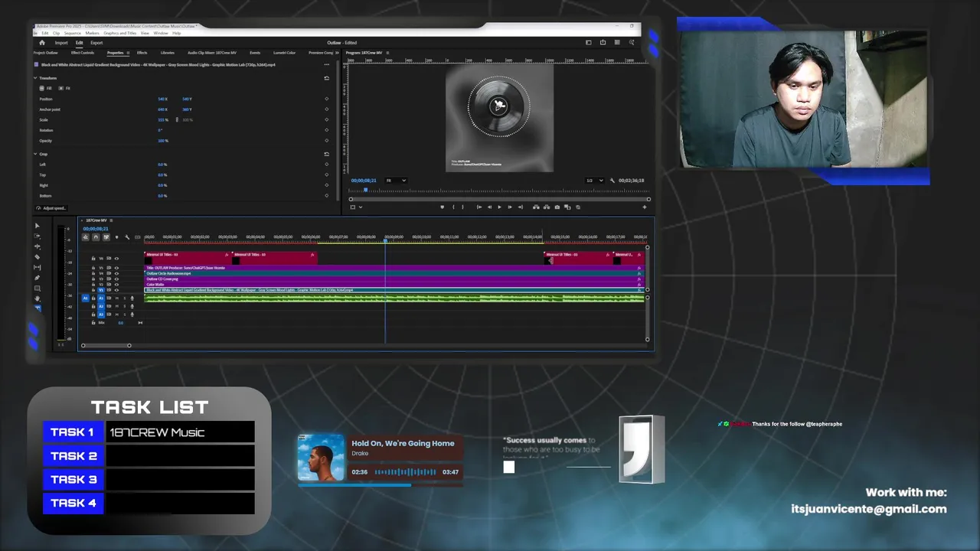980x551 pixels.
Task: Open Program monitor settings wrench
Action: [612, 181]
